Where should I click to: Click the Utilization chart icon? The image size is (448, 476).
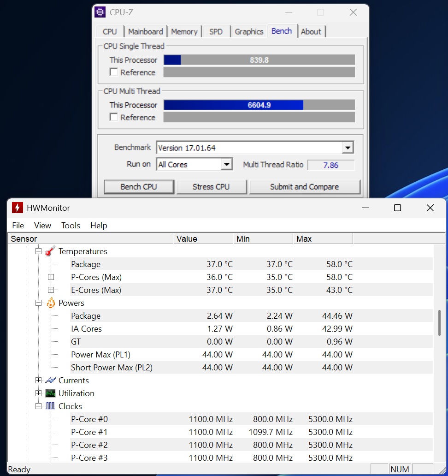click(50, 393)
